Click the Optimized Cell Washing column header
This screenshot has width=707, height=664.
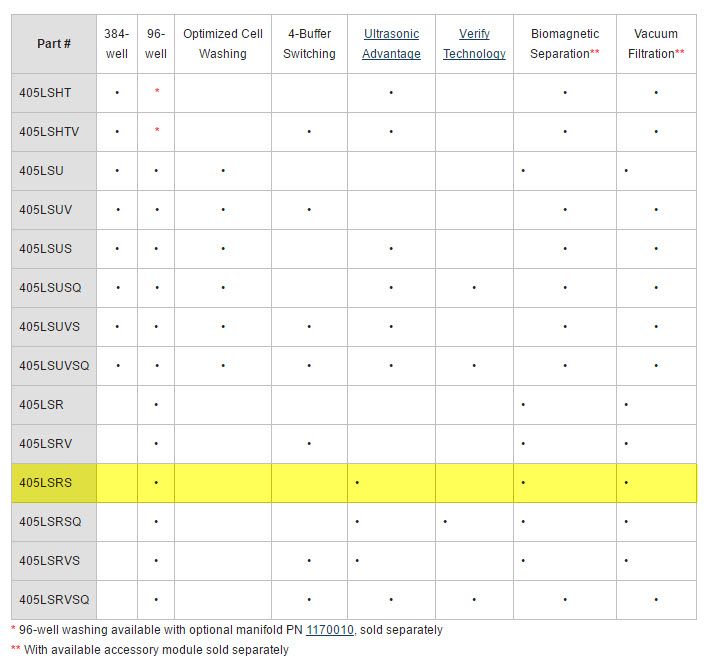(x=222, y=44)
